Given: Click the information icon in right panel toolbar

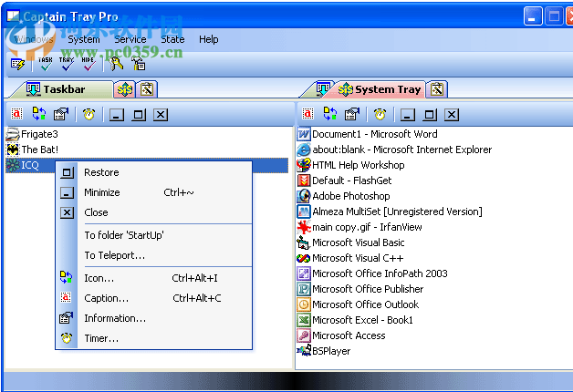Looking at the screenshot, I should [351, 114].
